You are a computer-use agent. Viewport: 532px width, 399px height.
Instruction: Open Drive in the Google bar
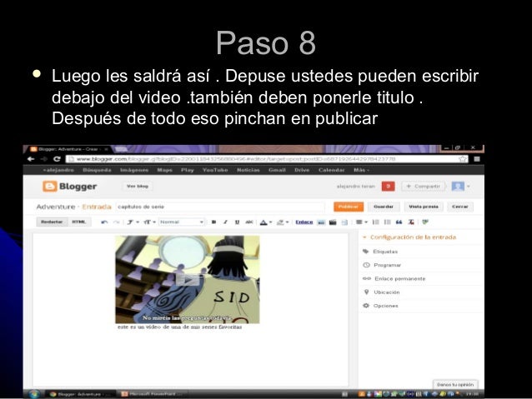tap(302, 170)
